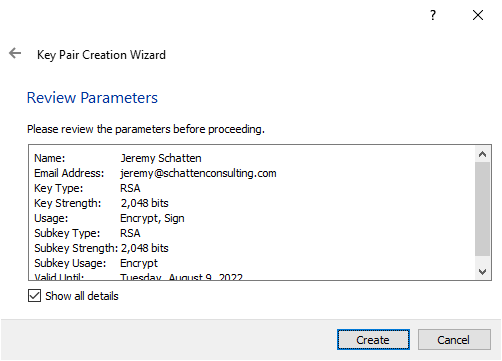This screenshot has width=502, height=361.
Task: Uncheck the Show all details checkbox
Action: click(x=34, y=296)
